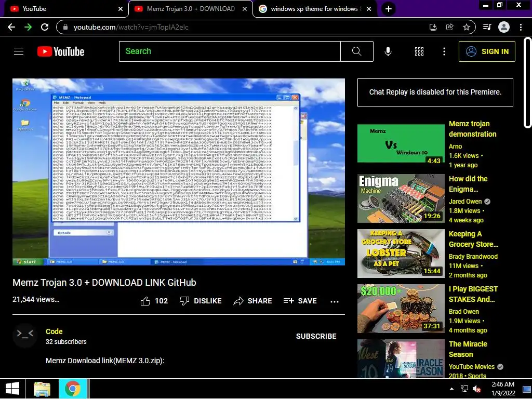Click the page vertical scrollbar

tap(527, 83)
